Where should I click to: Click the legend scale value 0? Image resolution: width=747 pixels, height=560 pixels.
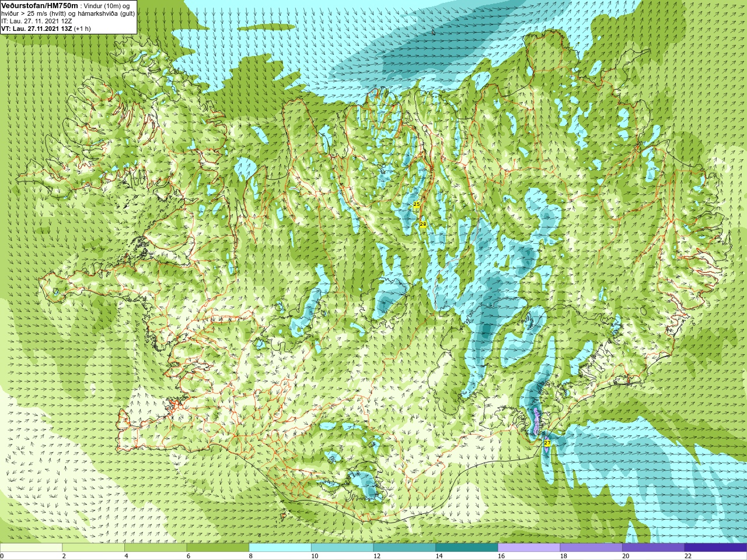pyautogui.click(x=2, y=556)
